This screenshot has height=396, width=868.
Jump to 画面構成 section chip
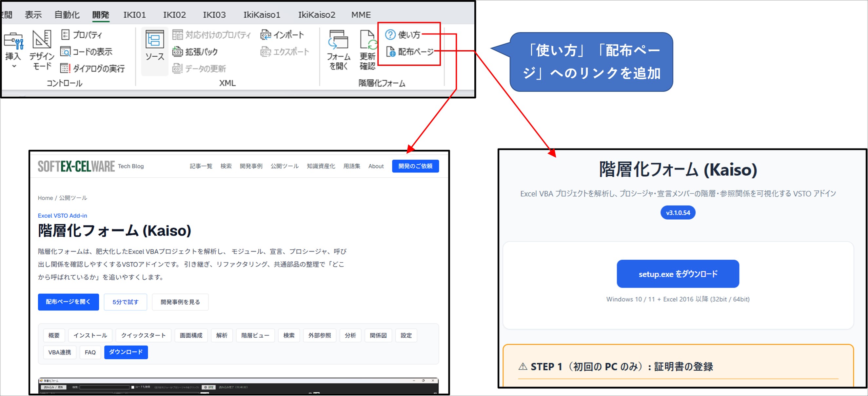click(191, 335)
